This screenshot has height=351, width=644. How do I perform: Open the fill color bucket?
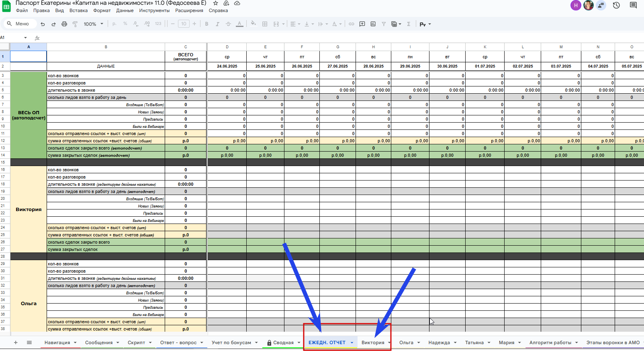click(253, 24)
